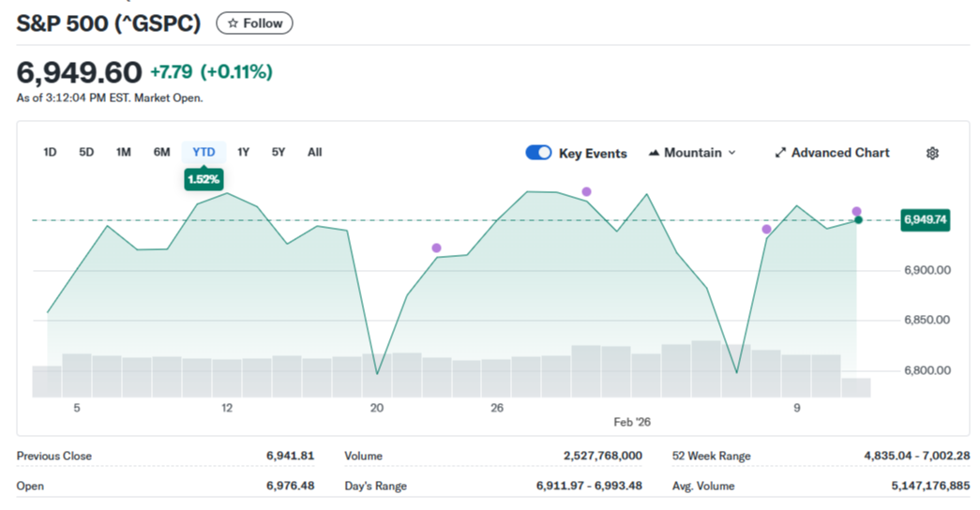Choose the 6M time range
The image size is (980, 510).
click(161, 152)
